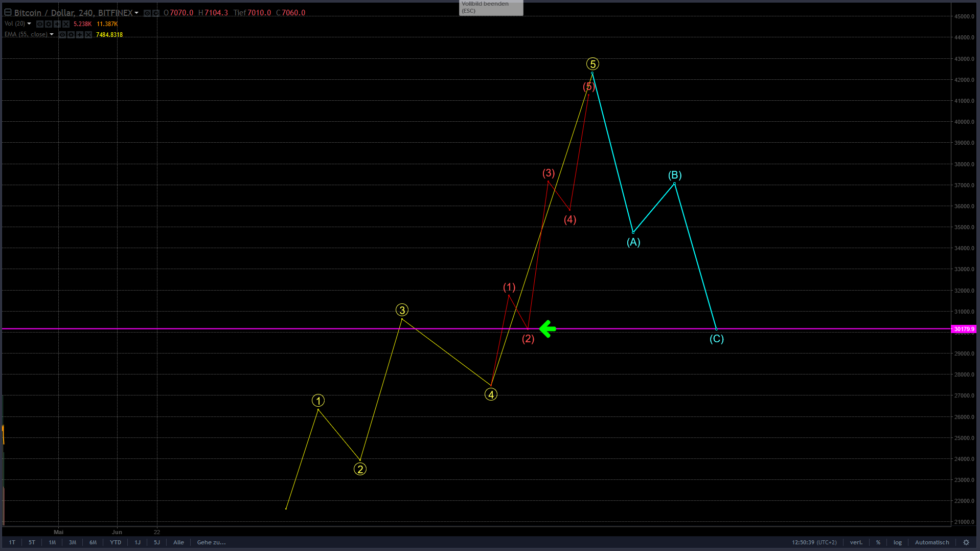This screenshot has height=551, width=980.
Task: Click the close price value 7060.0
Action: [293, 13]
